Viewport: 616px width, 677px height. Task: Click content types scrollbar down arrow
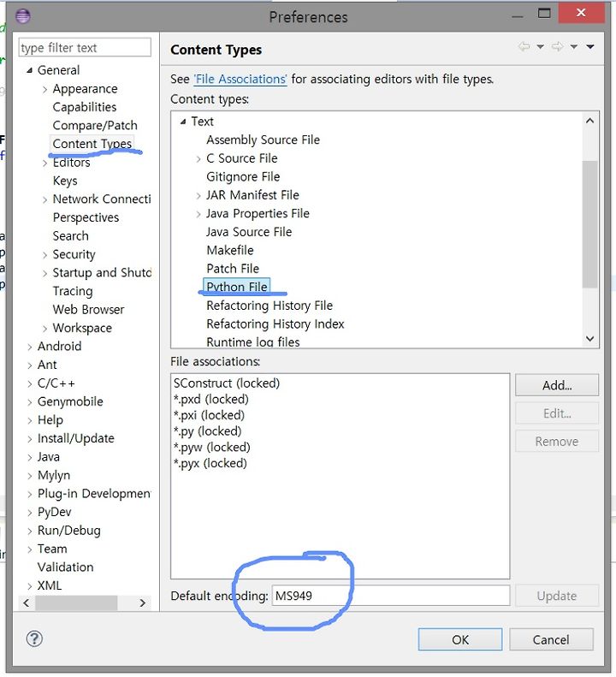tap(589, 339)
